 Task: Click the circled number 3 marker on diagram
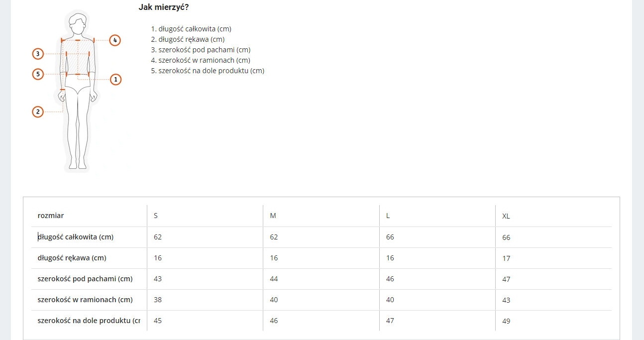tap(38, 53)
